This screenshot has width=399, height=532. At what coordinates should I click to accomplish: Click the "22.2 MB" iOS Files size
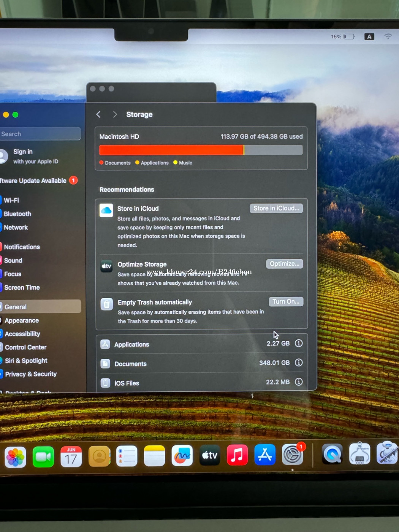[x=278, y=382]
